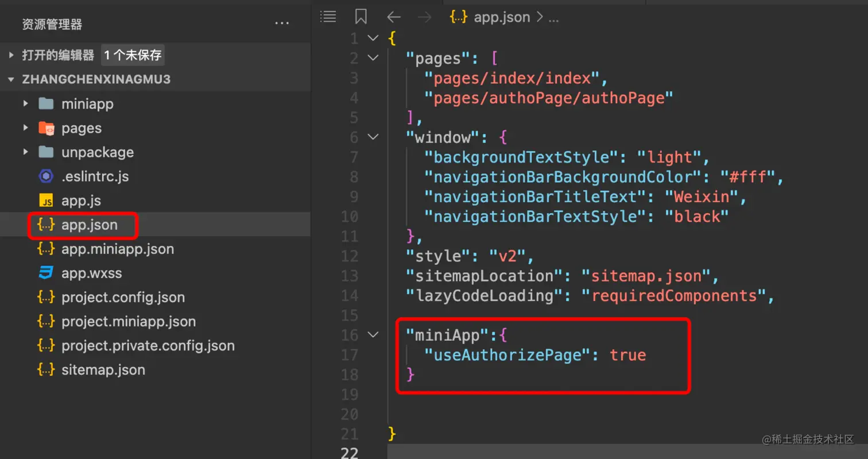Open project.config.json file
Image resolution: width=868 pixels, height=459 pixels.
pyautogui.click(x=123, y=297)
